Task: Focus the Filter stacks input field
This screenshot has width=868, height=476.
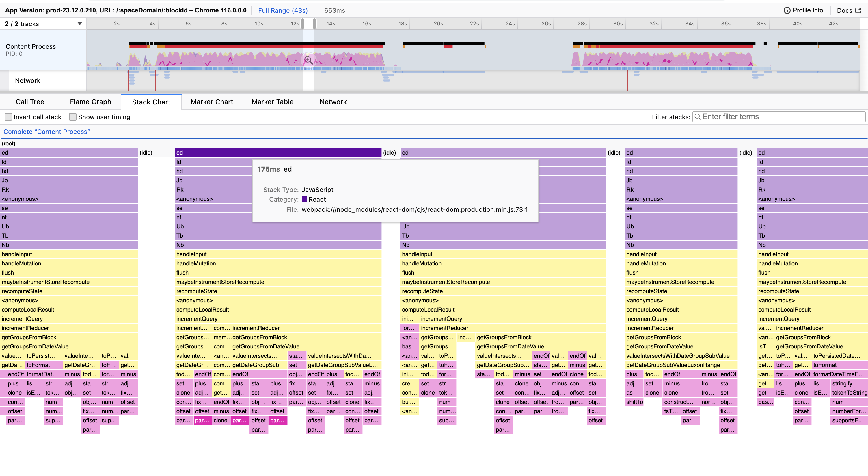Action: 778,117
